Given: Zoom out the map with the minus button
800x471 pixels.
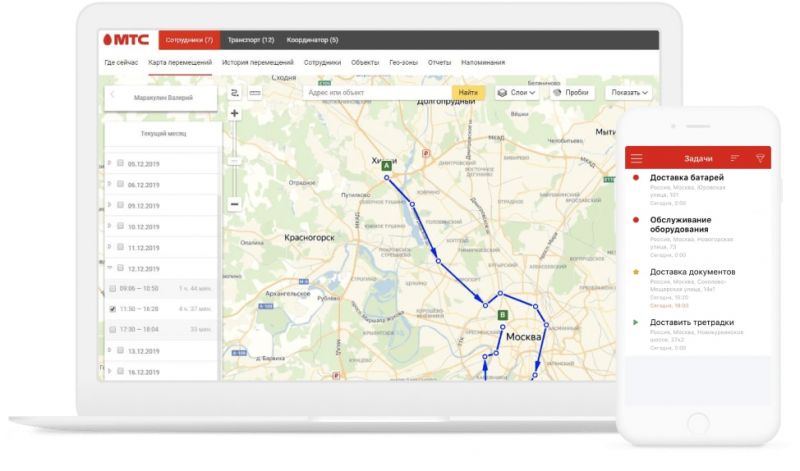Looking at the screenshot, I should [x=234, y=204].
